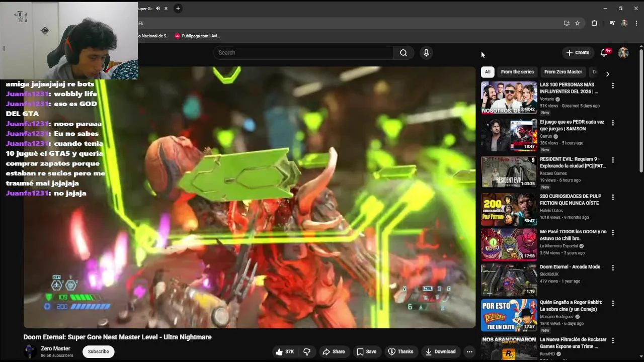Close the Super Gore Nest browser tab
Image resolution: width=644 pixels, height=362 pixels.
pyautogui.click(x=166, y=9)
